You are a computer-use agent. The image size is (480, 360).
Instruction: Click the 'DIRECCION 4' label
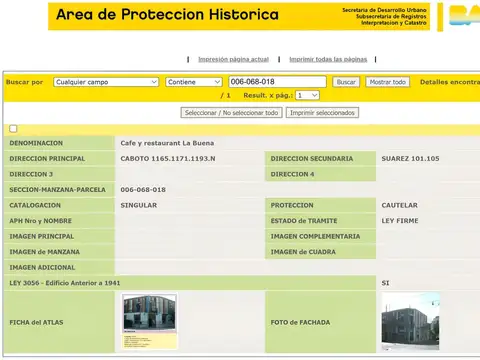[x=292, y=174]
